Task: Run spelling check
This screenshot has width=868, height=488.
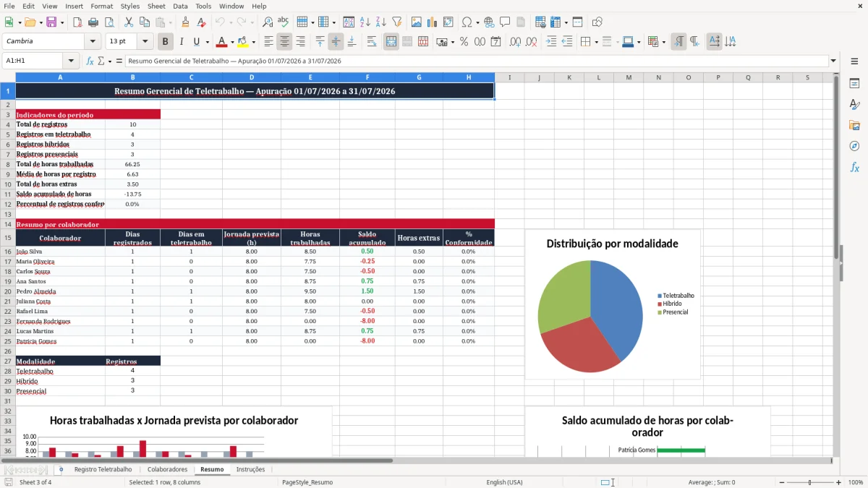Action: [283, 22]
